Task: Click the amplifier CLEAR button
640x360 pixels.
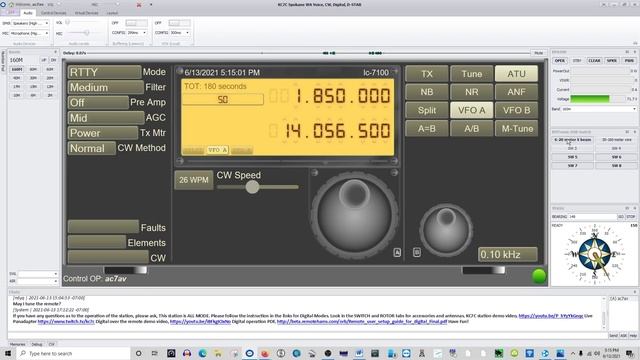Action: coord(594,60)
